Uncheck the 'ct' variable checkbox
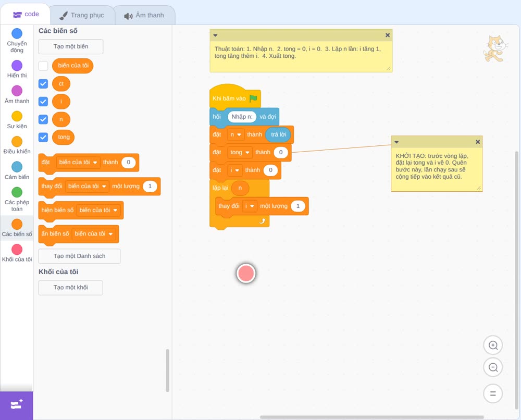Viewport: 521px width, 420px height. coord(43,84)
